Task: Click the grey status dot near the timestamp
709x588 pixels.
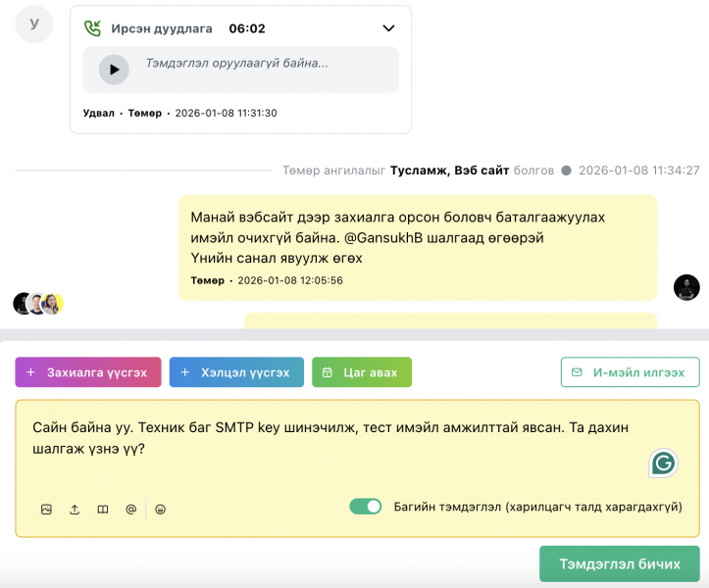Action: [566, 171]
